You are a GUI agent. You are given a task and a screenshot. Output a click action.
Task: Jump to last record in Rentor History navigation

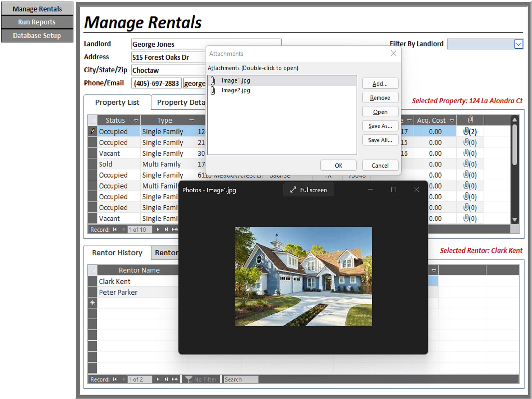[x=166, y=379]
